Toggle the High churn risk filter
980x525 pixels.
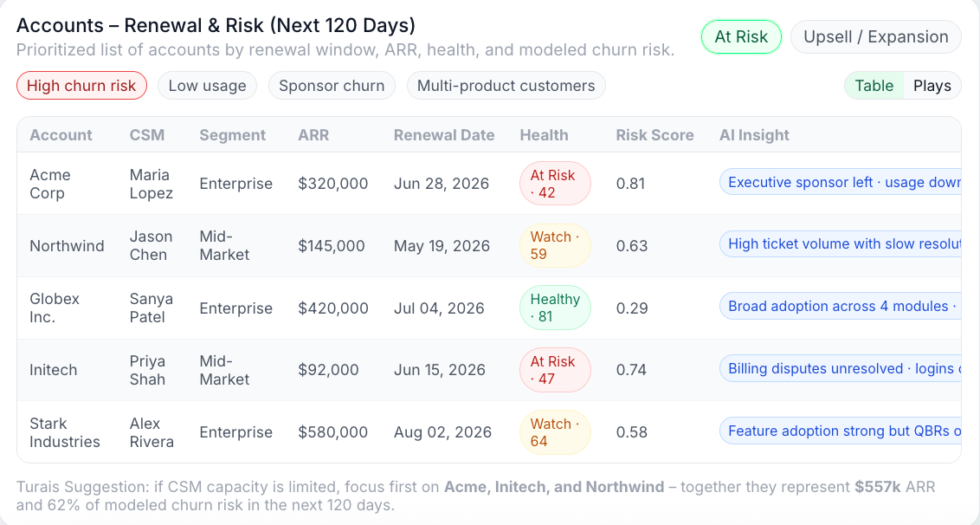(81, 86)
